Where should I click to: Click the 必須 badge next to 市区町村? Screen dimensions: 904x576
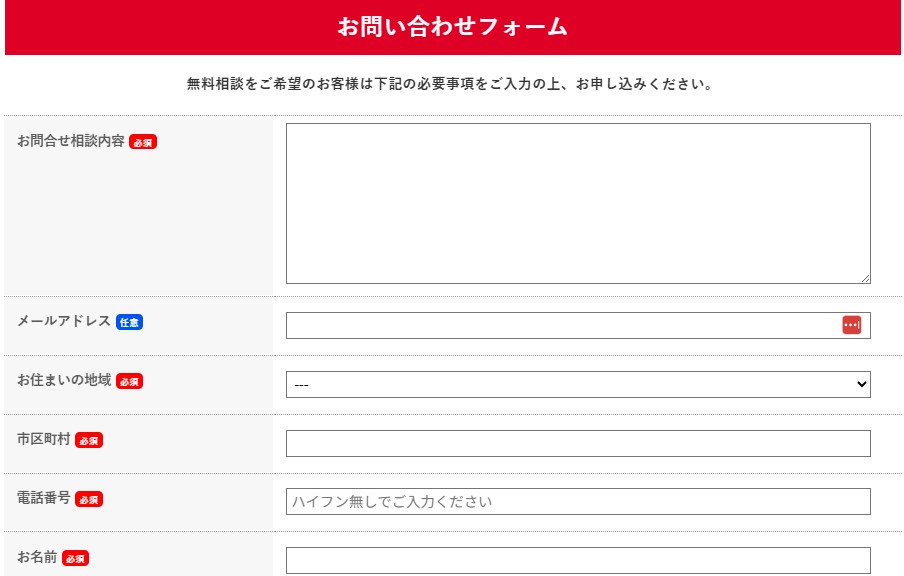[x=89, y=440]
